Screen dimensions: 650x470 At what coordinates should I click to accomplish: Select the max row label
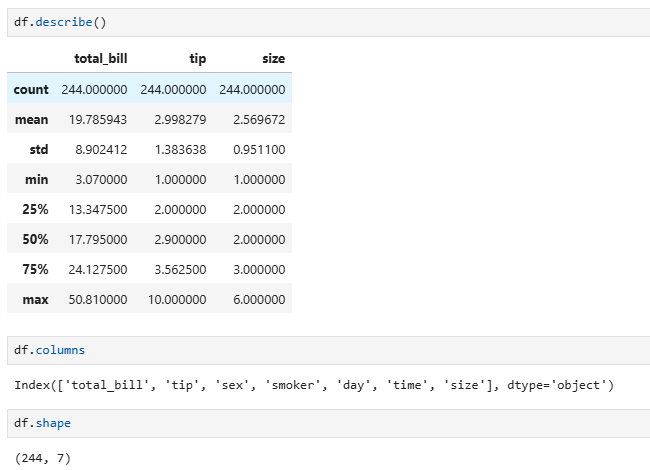pyautogui.click(x=36, y=299)
